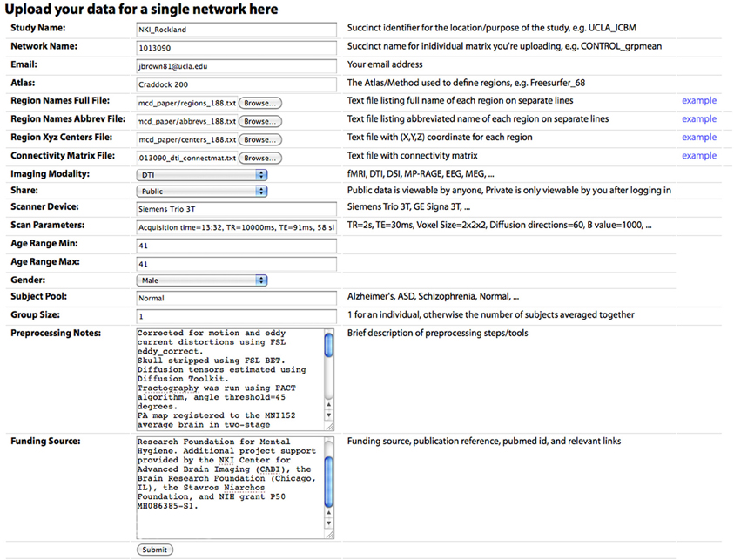Open the Gender dropdown
The image size is (734, 560).
pos(202,280)
